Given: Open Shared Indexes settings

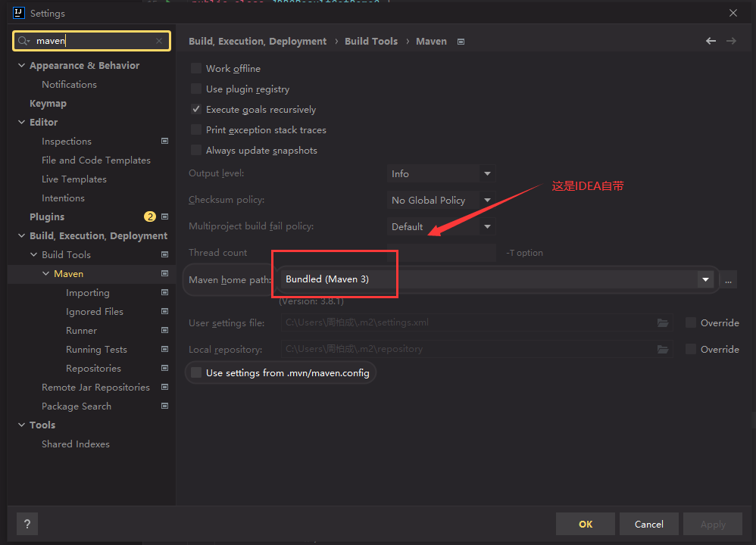Looking at the screenshot, I should [x=76, y=444].
